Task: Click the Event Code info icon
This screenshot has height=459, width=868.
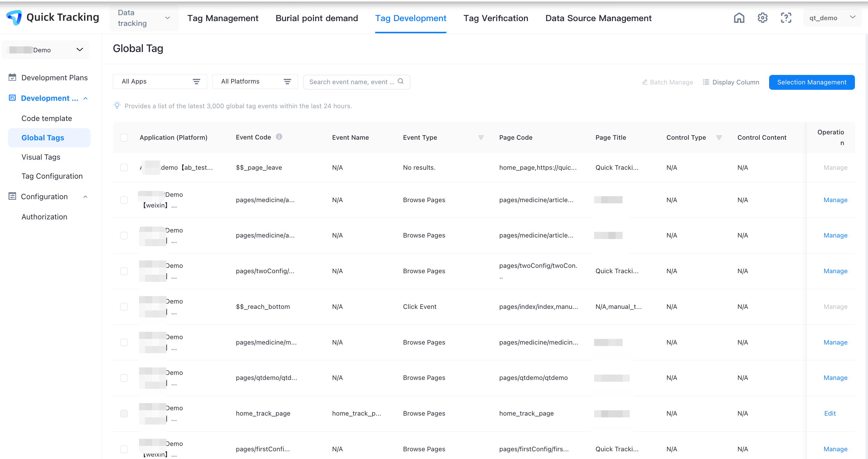Action: (279, 136)
